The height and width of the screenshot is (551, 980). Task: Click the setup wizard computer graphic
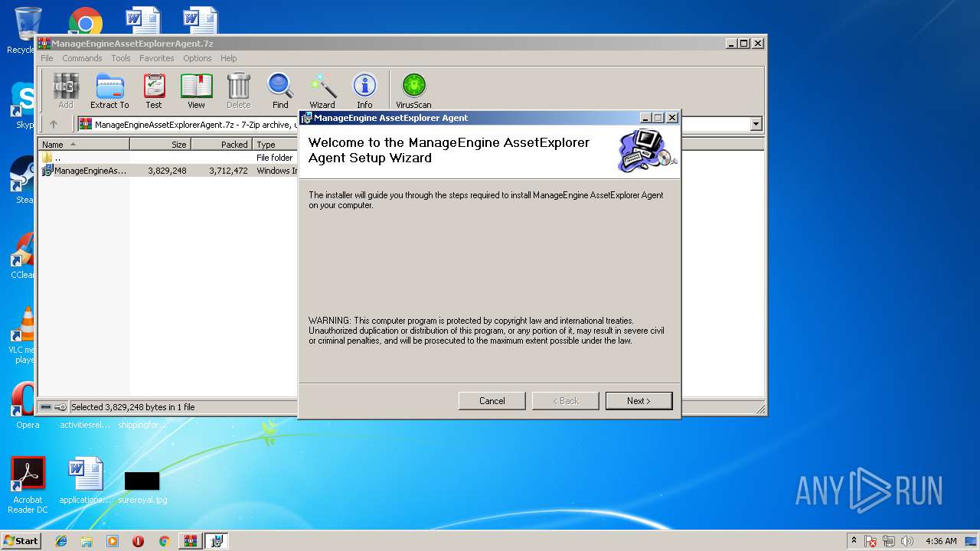point(647,151)
